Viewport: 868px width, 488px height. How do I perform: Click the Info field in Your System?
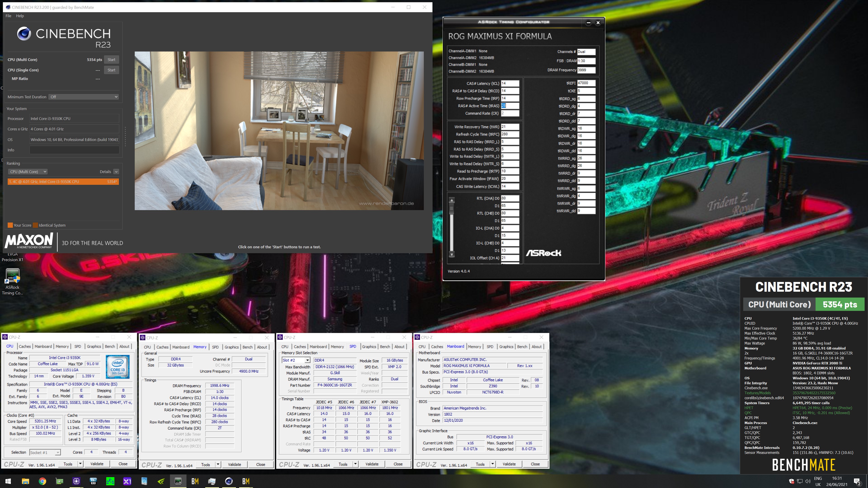pyautogui.click(x=74, y=150)
